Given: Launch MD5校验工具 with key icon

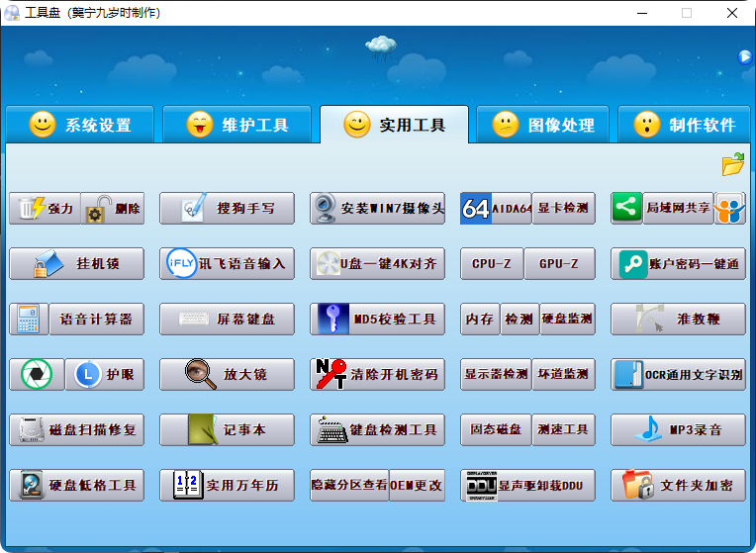Looking at the screenshot, I should pyautogui.click(x=378, y=319).
